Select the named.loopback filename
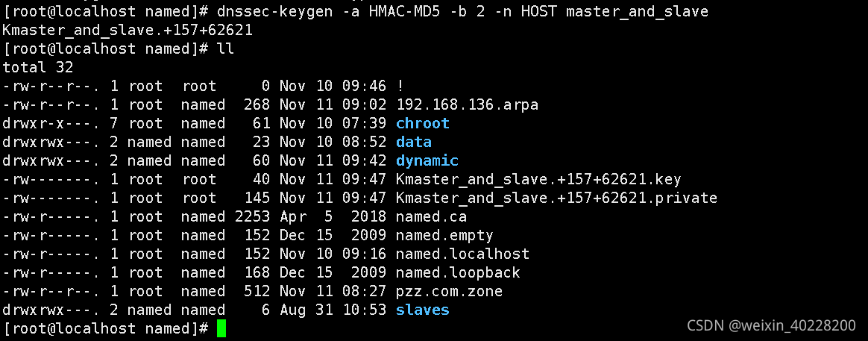Image resolution: width=868 pixels, height=341 pixels. [x=458, y=272]
